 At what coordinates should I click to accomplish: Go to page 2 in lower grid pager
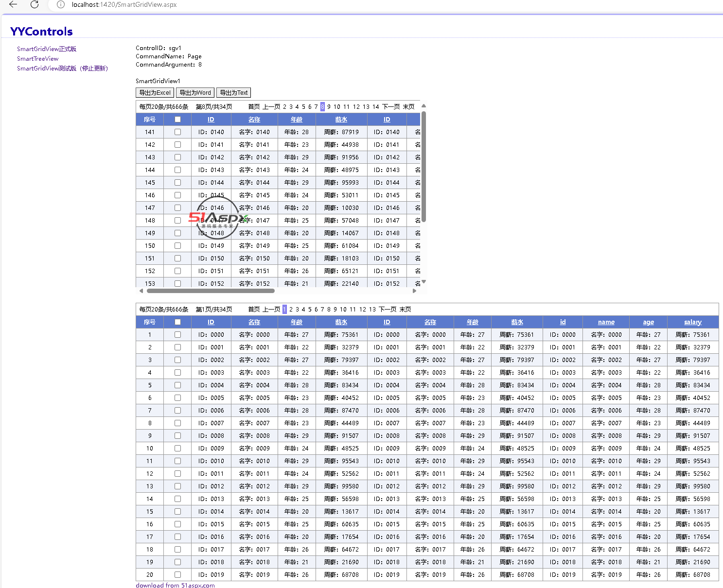tap(291, 310)
